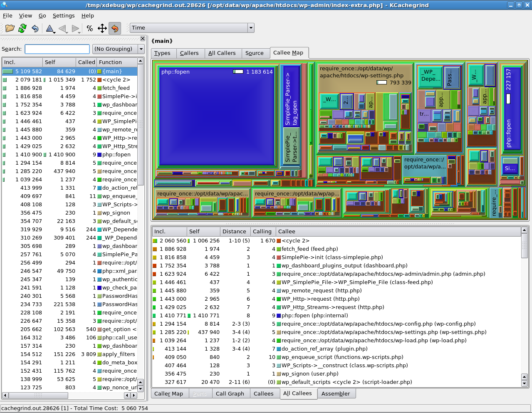Viewport: 532px width, 413px height.
Task: Switch to the Assembler tab
Action: (x=336, y=393)
